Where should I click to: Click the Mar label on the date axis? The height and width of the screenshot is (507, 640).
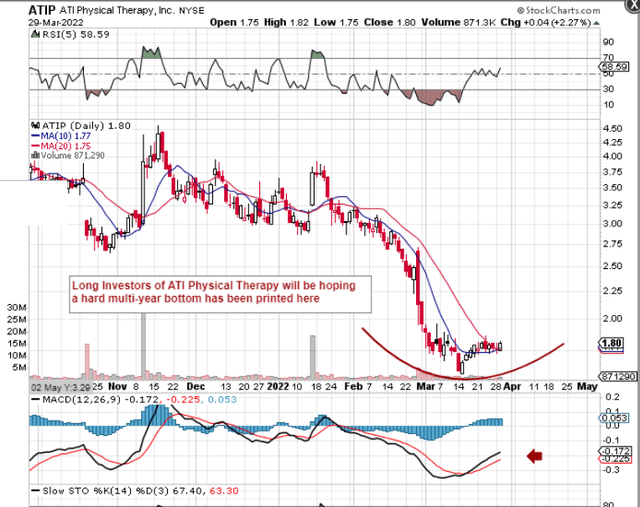[425, 387]
